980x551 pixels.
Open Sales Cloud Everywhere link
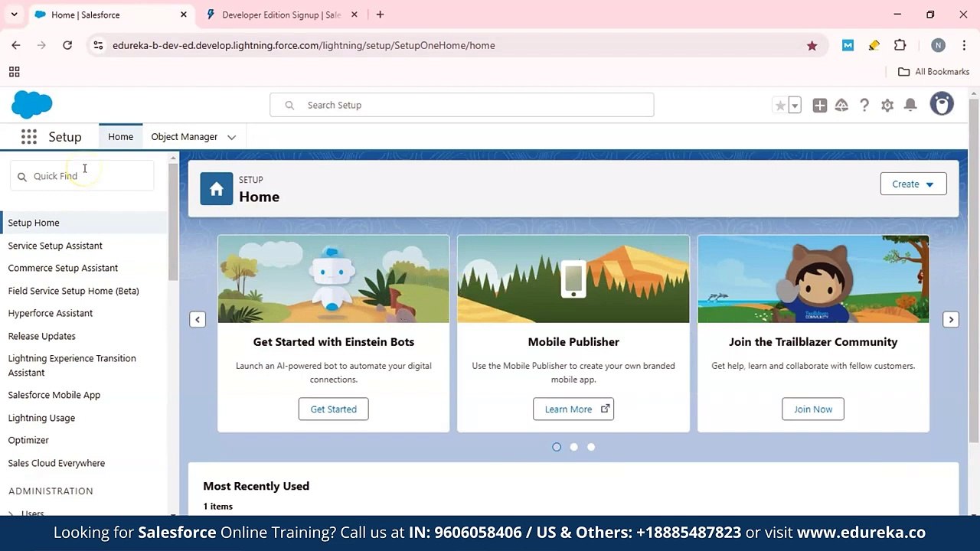[x=57, y=463]
